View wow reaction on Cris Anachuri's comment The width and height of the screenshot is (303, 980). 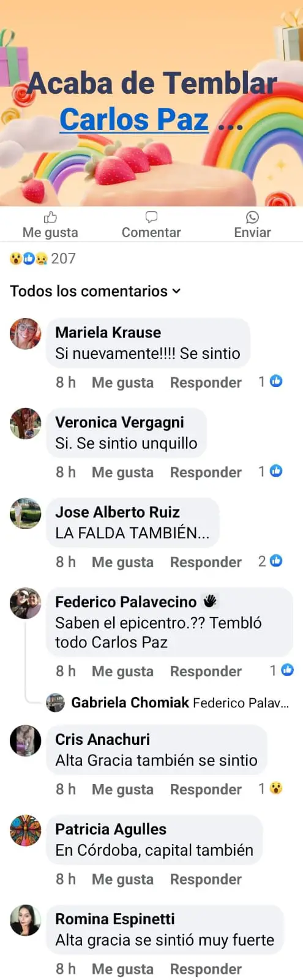(271, 788)
